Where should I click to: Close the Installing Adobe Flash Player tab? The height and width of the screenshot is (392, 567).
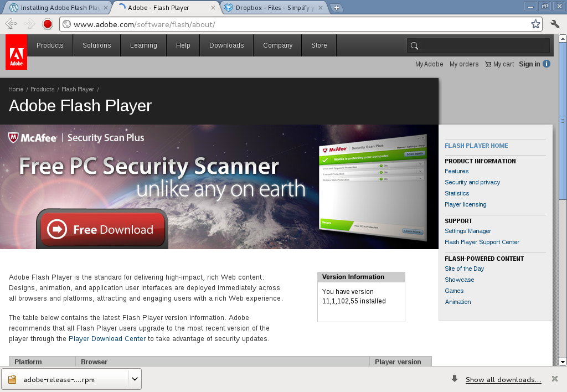(106, 8)
